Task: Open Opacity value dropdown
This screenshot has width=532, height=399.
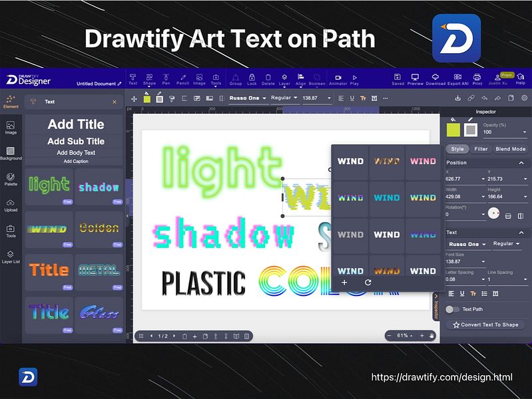Action: [x=525, y=132]
